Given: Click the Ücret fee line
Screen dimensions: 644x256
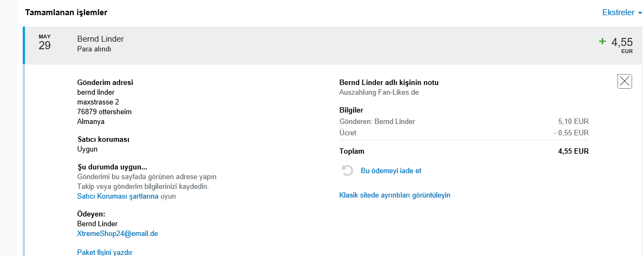Looking at the screenshot, I should pyautogui.click(x=464, y=133).
